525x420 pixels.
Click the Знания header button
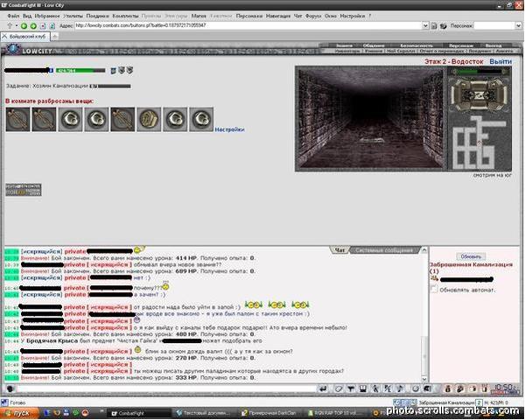(344, 45)
